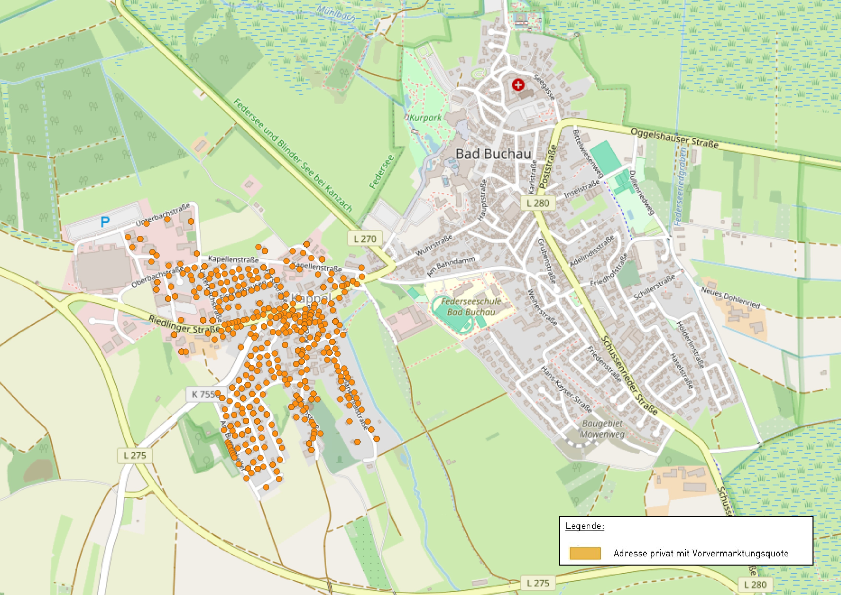Click the Bad Buchau town label
The image size is (842, 595).
(493, 154)
